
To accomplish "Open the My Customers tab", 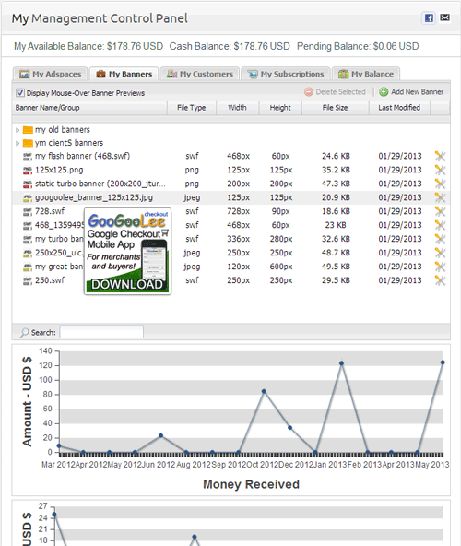I will click(x=200, y=74).
